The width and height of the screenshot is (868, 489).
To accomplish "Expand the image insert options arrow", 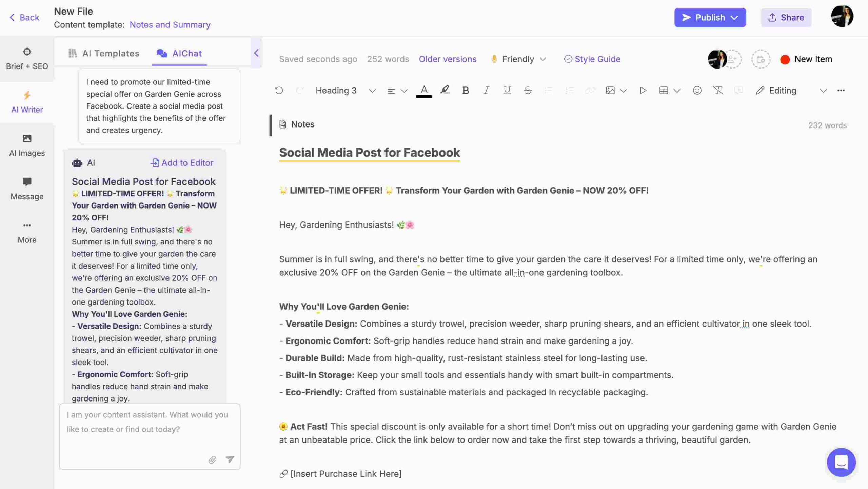I will tap(624, 91).
